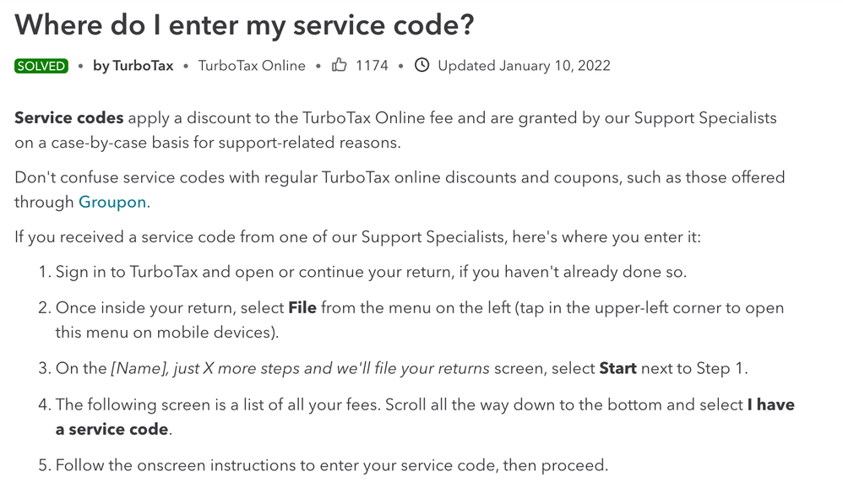Click the bold 'Start' word in step 3

pyautogui.click(x=617, y=368)
